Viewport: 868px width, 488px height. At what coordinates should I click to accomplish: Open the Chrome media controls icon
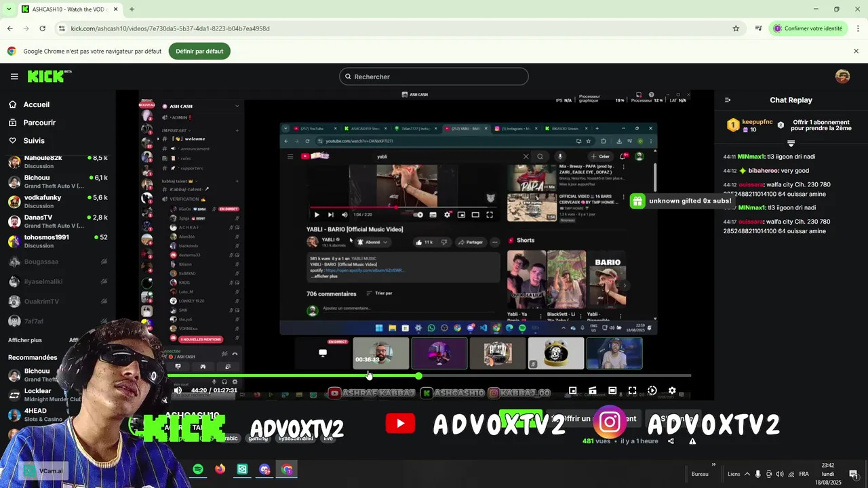tap(759, 28)
